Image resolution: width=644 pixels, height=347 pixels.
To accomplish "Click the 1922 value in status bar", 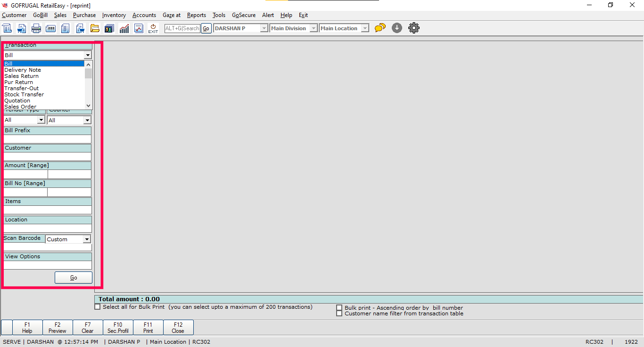I will [x=631, y=342].
